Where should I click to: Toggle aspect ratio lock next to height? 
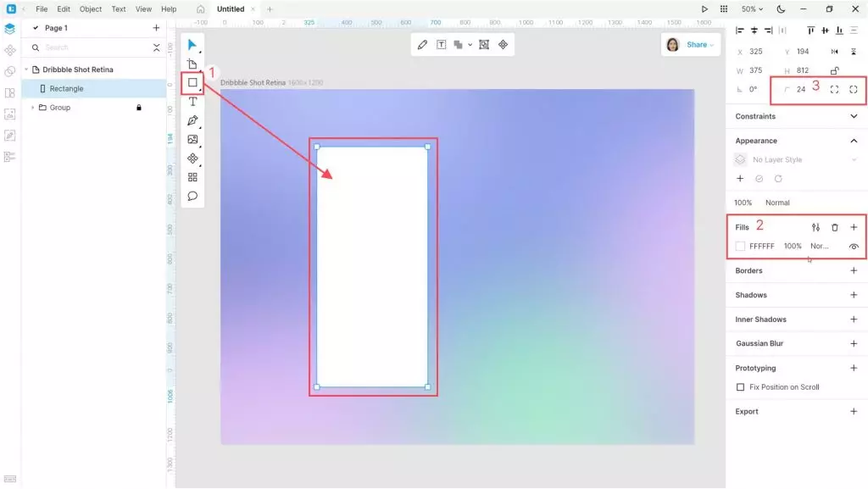point(834,70)
